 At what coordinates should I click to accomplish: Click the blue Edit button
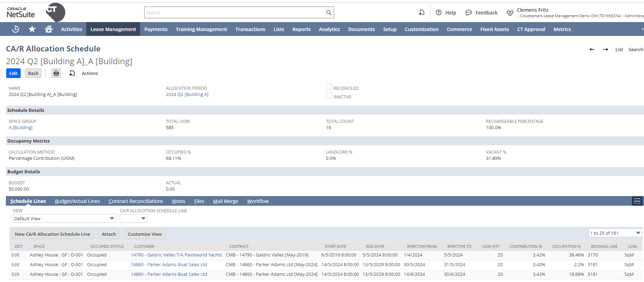click(13, 73)
